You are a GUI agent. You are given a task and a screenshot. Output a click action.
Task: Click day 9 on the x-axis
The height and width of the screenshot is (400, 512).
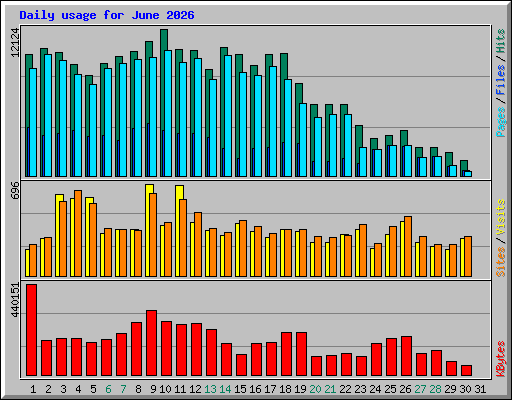tap(153, 389)
